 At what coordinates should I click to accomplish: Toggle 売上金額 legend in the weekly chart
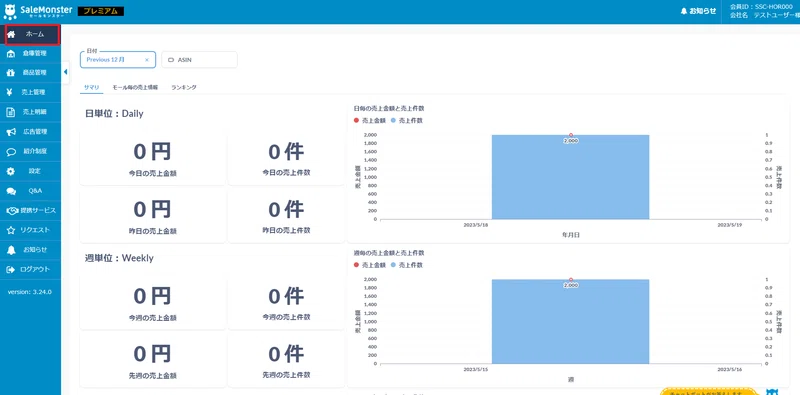[370, 265]
